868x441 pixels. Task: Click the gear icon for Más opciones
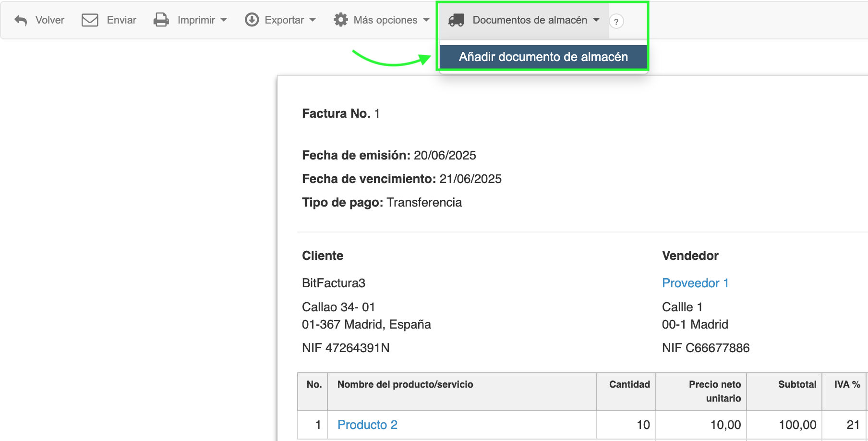[x=341, y=20]
